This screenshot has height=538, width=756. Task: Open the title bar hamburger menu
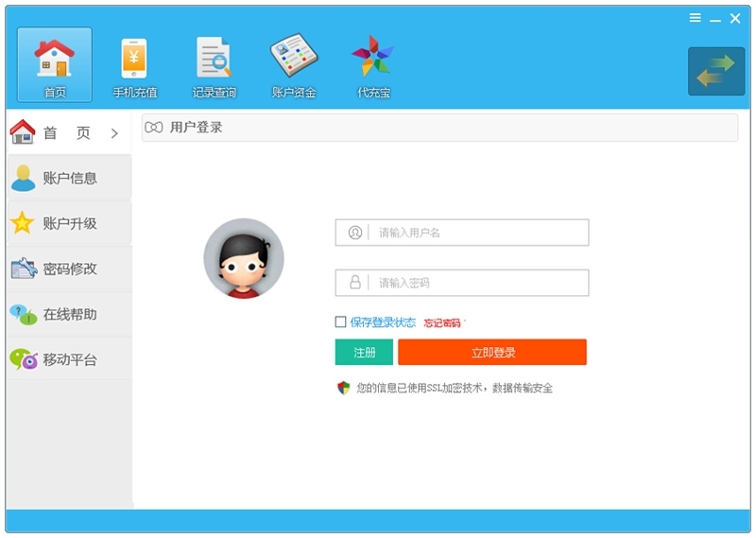695,18
